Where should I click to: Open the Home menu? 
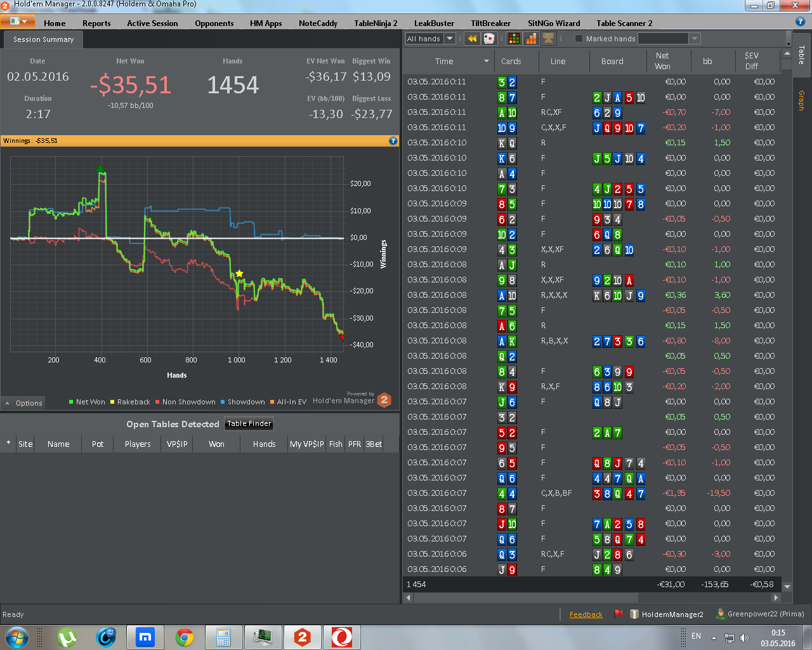[x=55, y=23]
